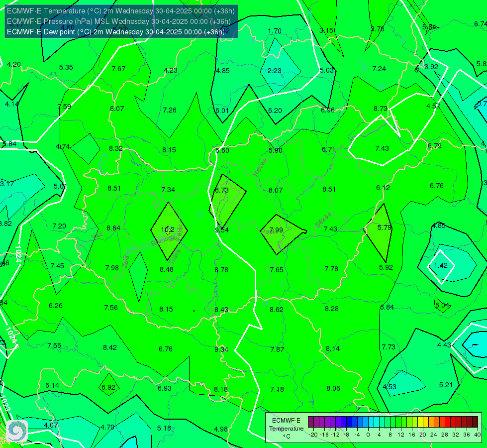
Task: Click the 8.43 dew point value
Action: 221,310
